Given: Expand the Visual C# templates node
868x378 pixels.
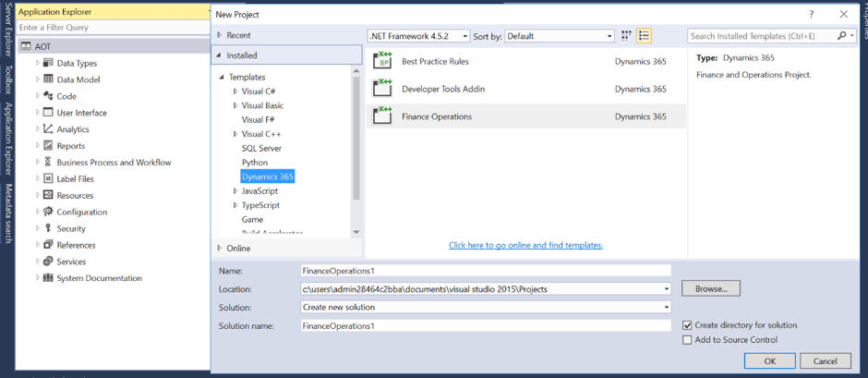Looking at the screenshot, I should (x=235, y=91).
